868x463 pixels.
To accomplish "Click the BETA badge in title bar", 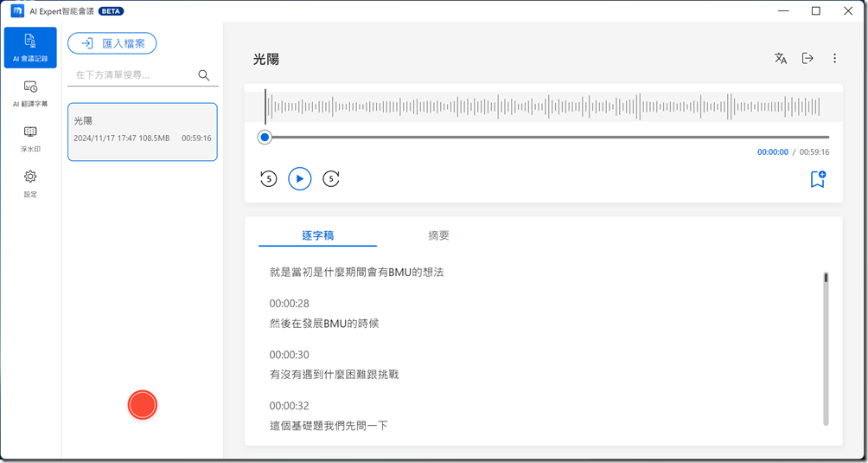I will pos(112,11).
